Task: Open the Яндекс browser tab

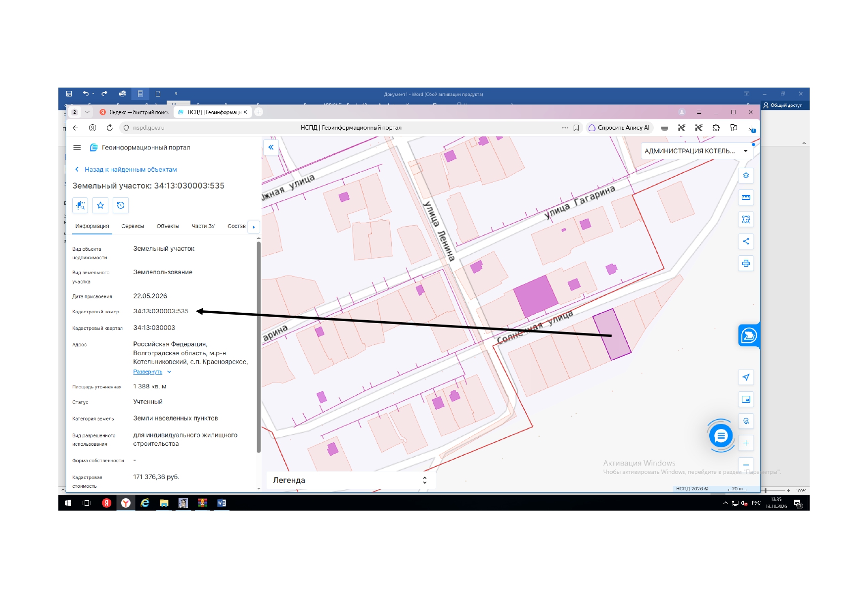Action: click(135, 112)
